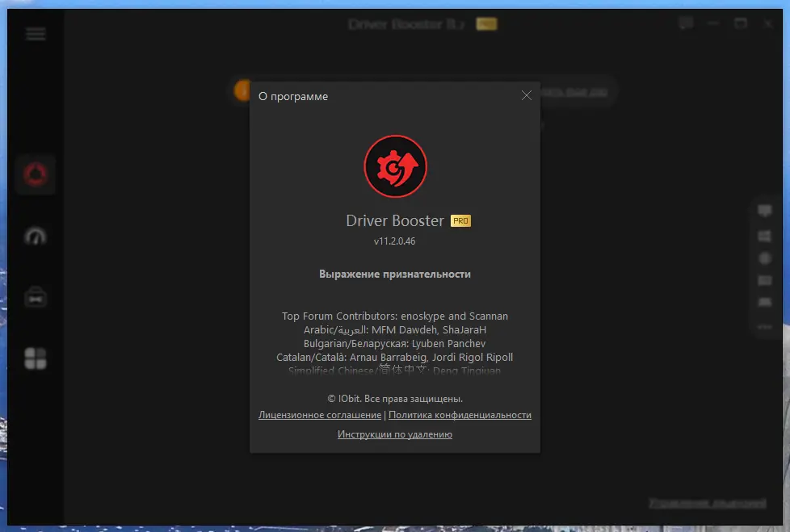The height and width of the screenshot is (532, 790).
Task: Open the Action Center grid icon
Action: 35,357
